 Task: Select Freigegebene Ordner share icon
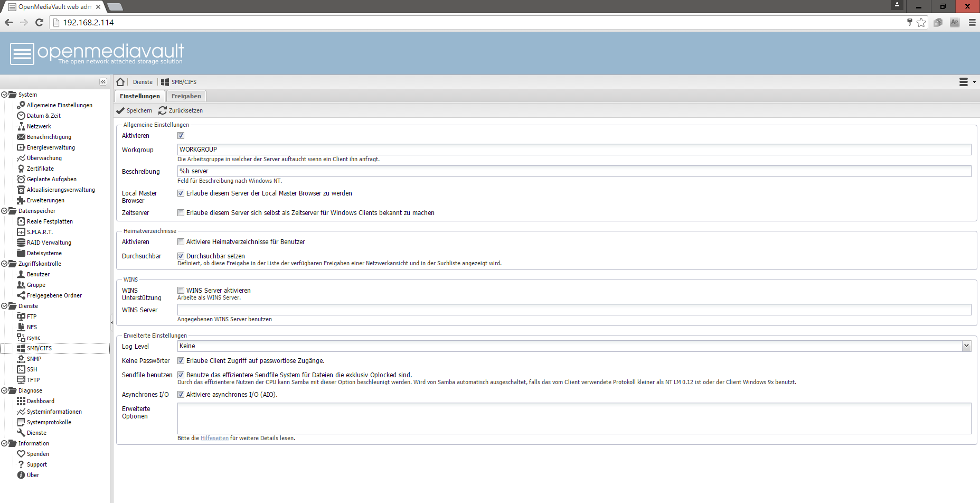tap(21, 295)
